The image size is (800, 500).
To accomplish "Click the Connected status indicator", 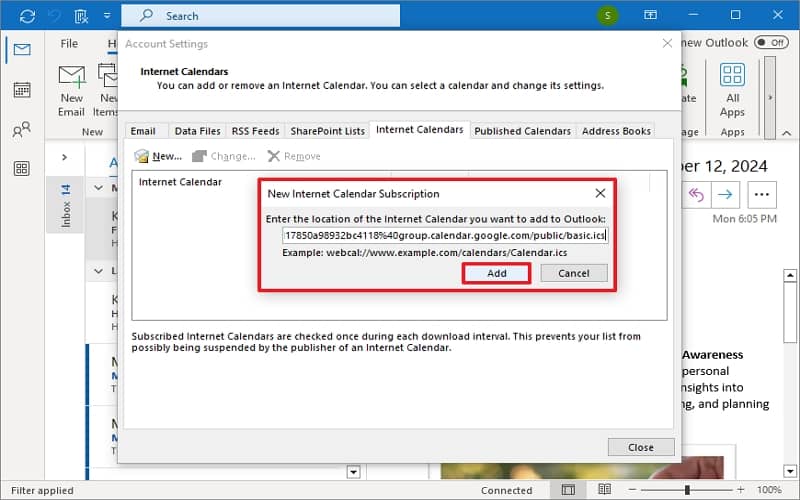I will [506, 490].
